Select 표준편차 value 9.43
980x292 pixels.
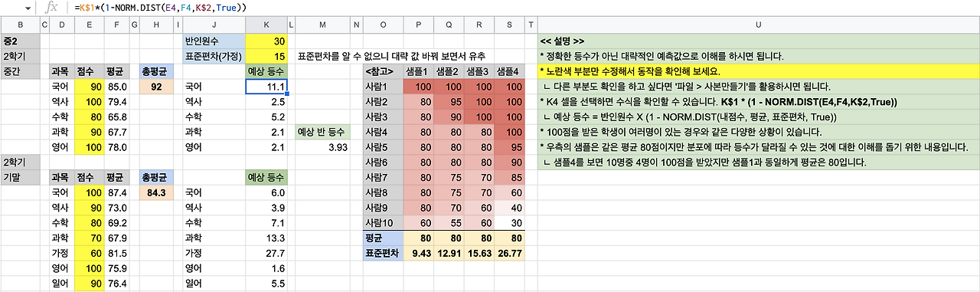420,253
